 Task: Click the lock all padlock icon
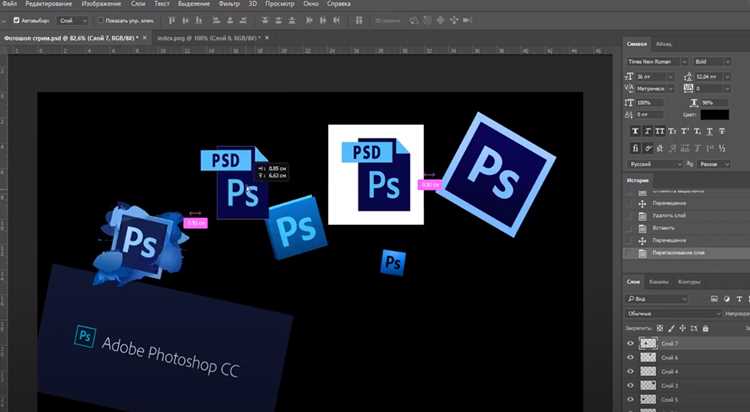point(705,328)
